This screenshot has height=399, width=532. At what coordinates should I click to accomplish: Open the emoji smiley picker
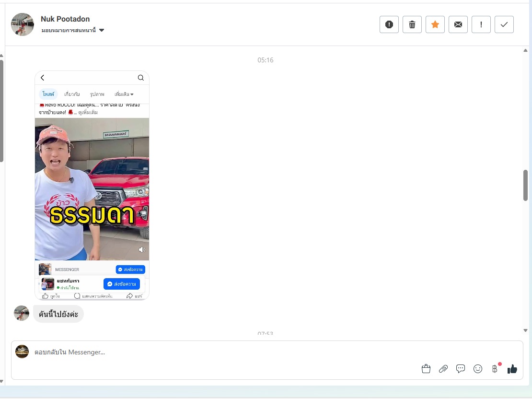click(x=478, y=369)
